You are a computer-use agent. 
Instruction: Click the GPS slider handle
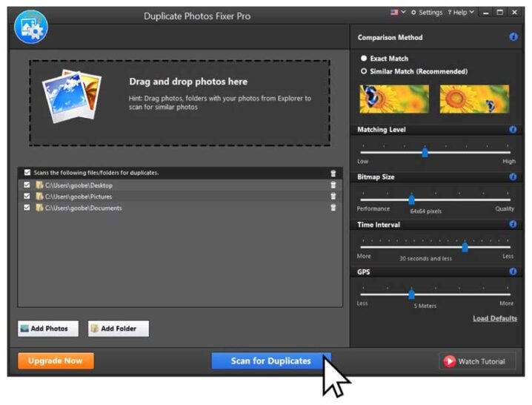click(x=411, y=294)
